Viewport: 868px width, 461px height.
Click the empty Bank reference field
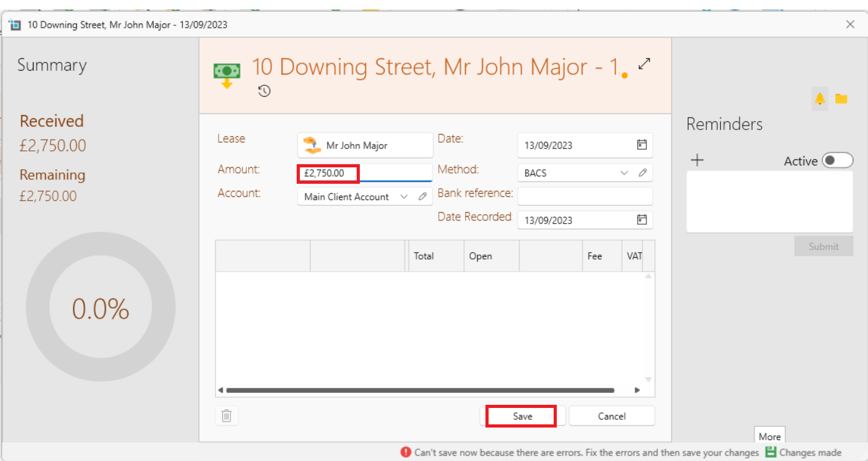(x=585, y=196)
